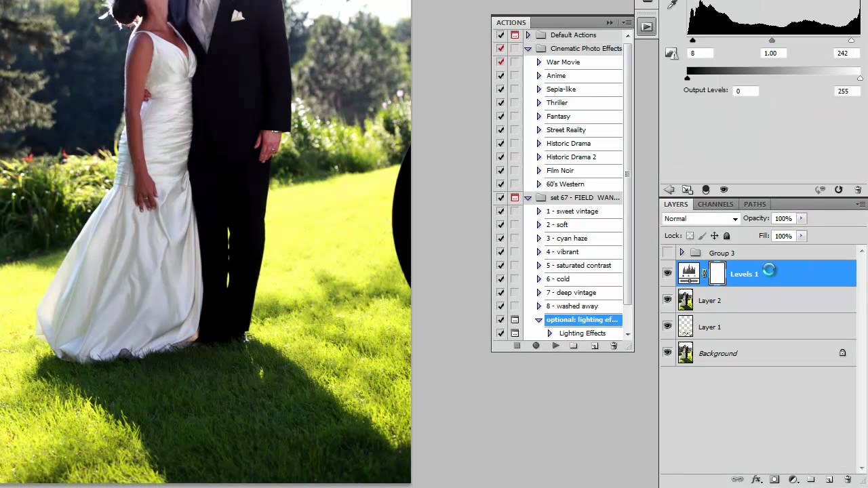Click the input black point slider under histogram
This screenshot has height=488, width=868.
click(x=692, y=40)
